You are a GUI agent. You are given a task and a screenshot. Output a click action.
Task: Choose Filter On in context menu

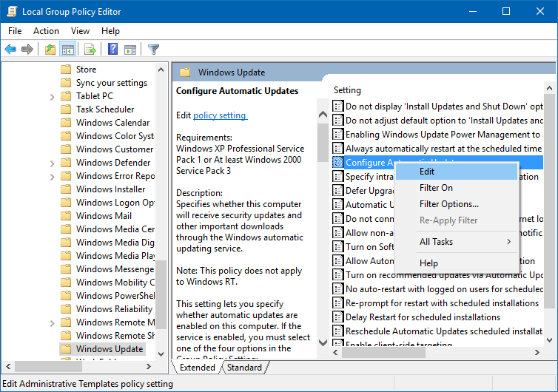pyautogui.click(x=456, y=188)
